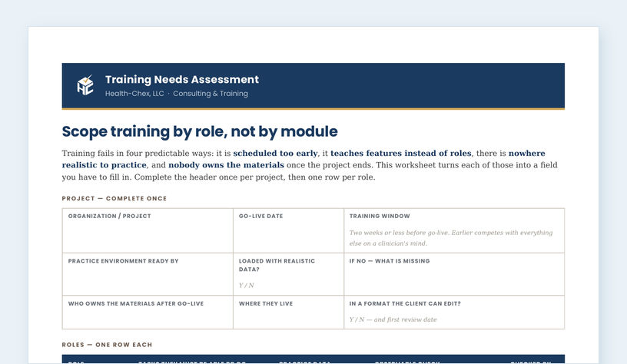Click in the 'Where they live' cell

pyautogui.click(x=288, y=313)
